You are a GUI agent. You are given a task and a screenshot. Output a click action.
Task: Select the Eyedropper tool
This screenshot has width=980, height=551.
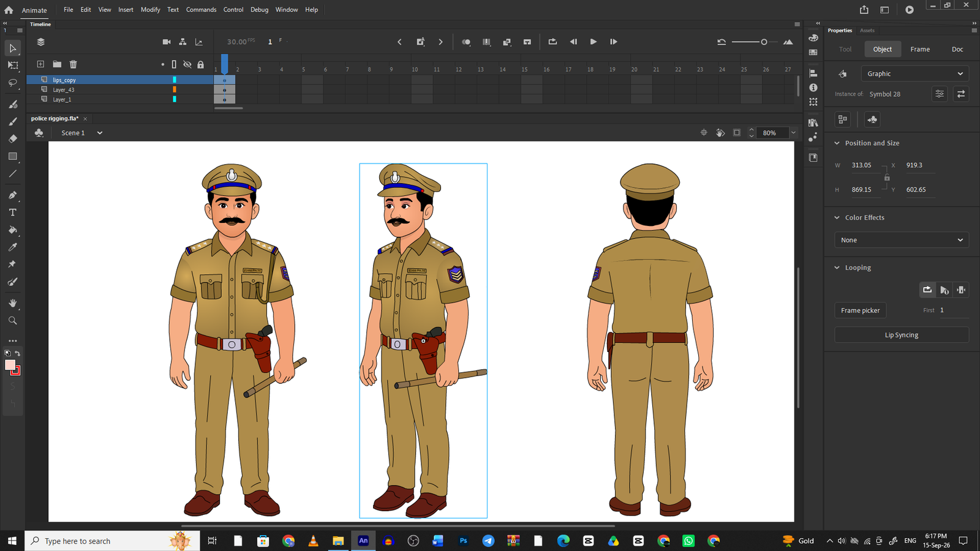(x=12, y=247)
